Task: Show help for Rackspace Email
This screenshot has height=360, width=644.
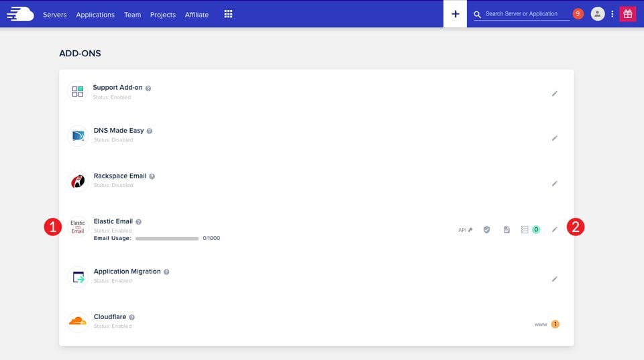Action: [x=152, y=176]
